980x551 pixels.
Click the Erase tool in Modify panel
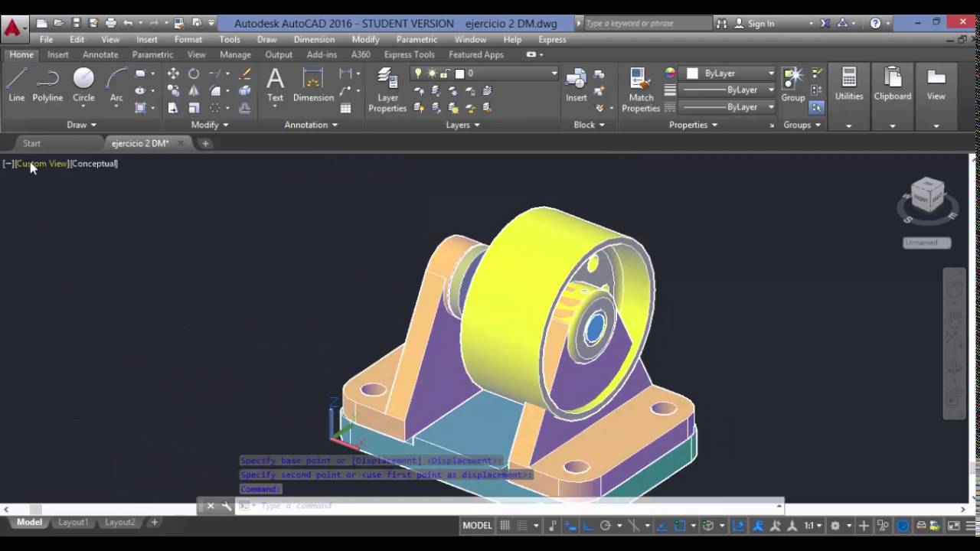pos(245,73)
